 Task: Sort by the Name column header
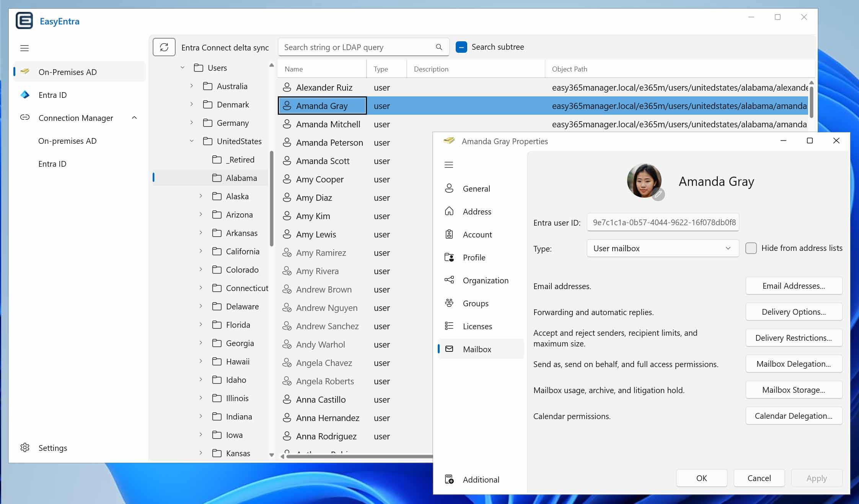[x=322, y=69]
